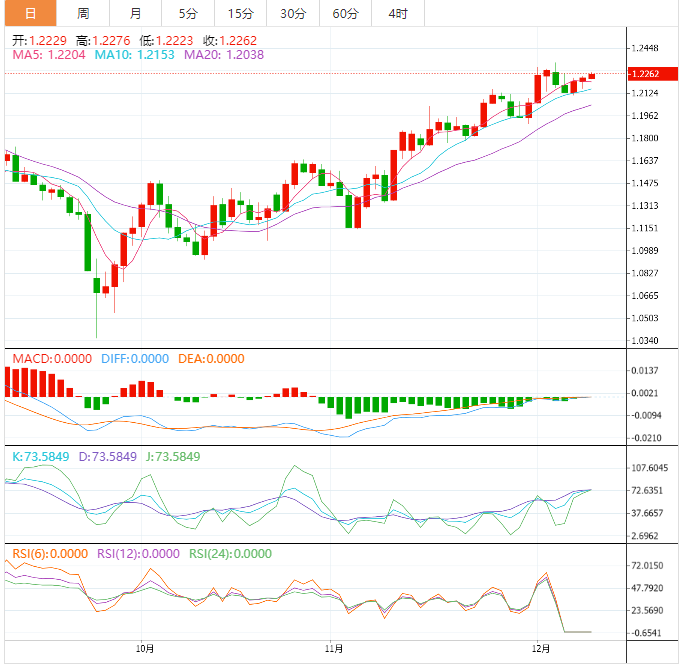Select the 日 daily timeframe tab

click(x=30, y=13)
